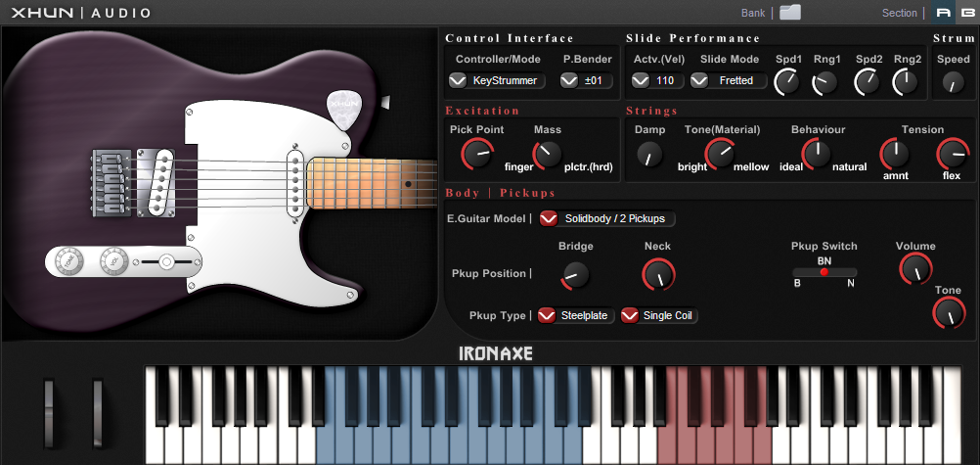This screenshot has width=980, height=465.
Task: Open the Steelplate pickup type dropdown
Action: [576, 315]
